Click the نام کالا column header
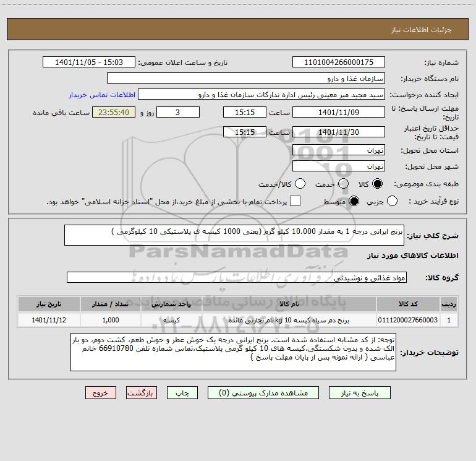This screenshot has height=461, width=476. pos(289,304)
